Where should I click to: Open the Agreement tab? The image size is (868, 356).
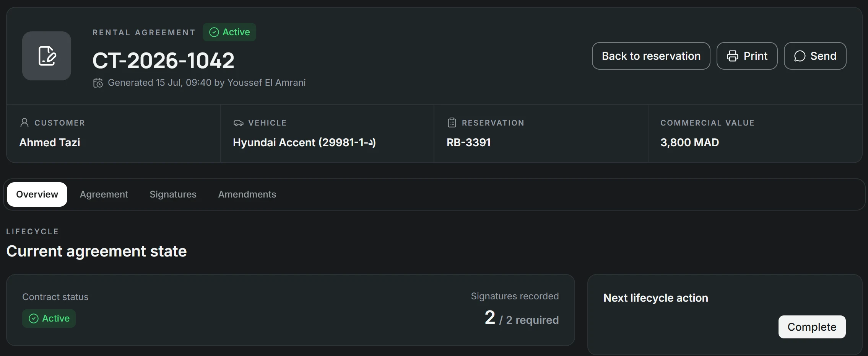104,194
